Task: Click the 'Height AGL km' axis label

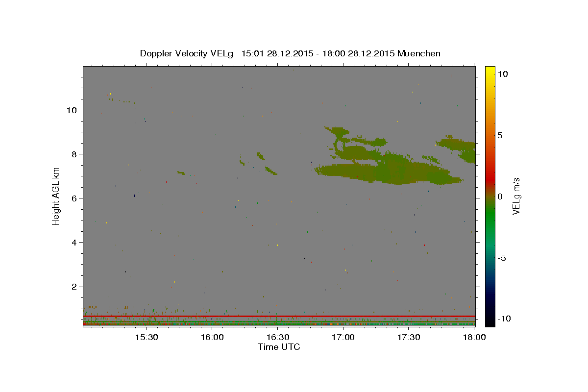Action: pyautogui.click(x=56, y=196)
